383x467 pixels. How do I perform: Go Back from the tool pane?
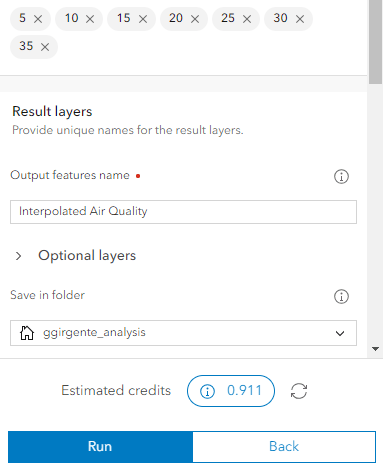point(284,447)
